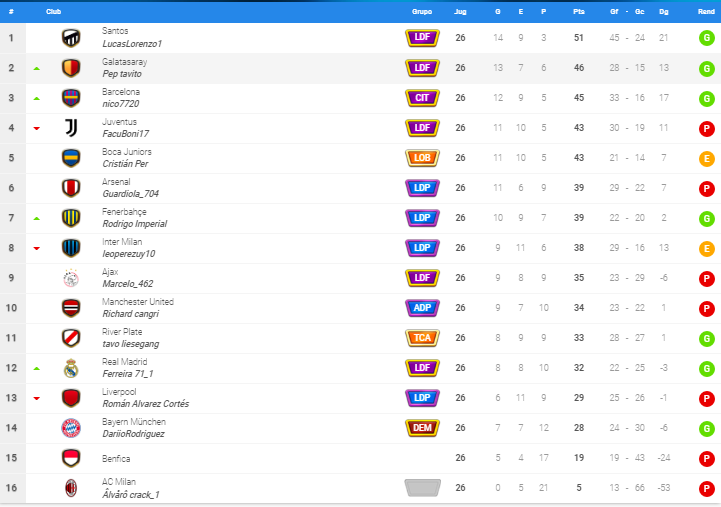Click the Santos club crest icon
721x507 pixels.
pyautogui.click(x=71, y=38)
